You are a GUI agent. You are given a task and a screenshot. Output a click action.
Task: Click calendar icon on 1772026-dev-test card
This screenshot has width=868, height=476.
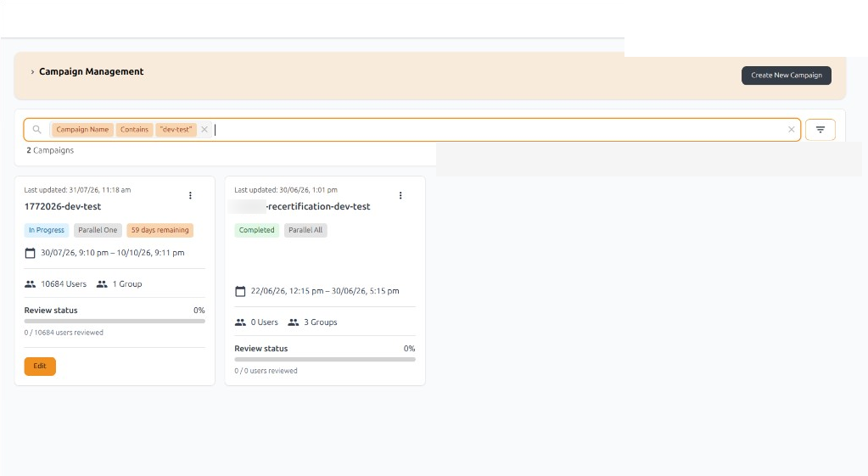tap(30, 253)
